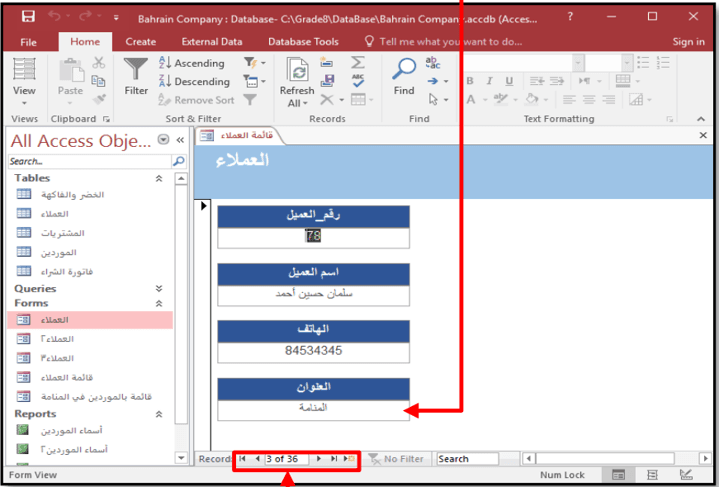This screenshot has width=719, height=487.
Task: Click the Toggle Filter funnel icon
Action: click(250, 100)
